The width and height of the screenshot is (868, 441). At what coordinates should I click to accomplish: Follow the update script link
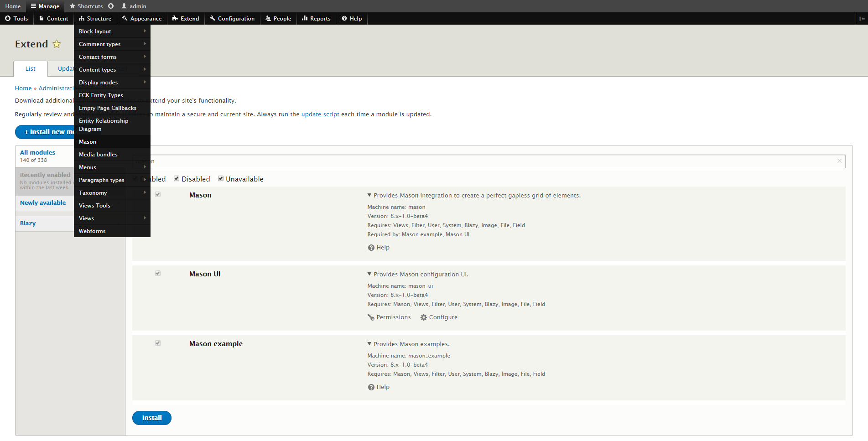[320, 114]
